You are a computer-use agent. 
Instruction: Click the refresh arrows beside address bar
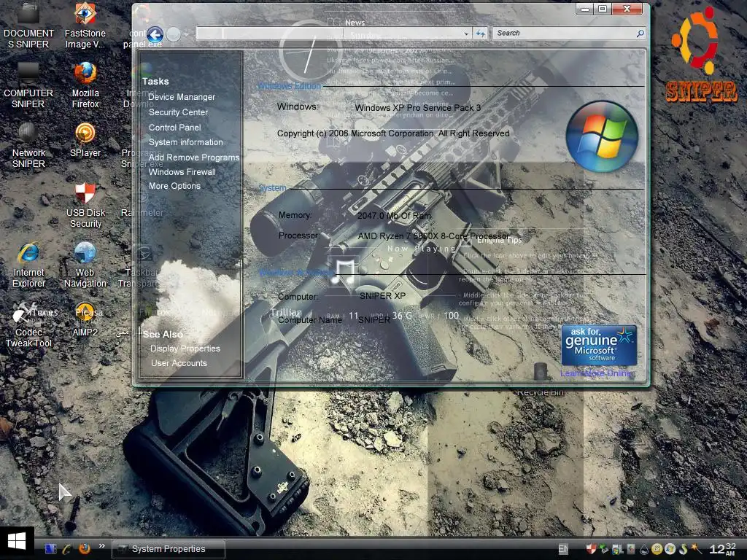[x=480, y=34]
